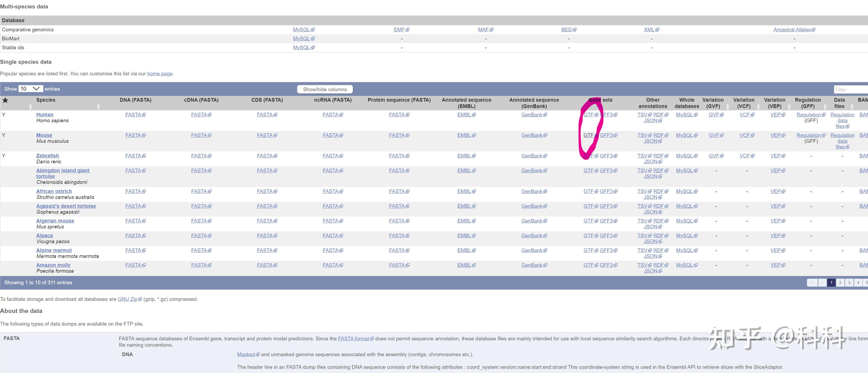
Task: Type in the table Filter box
Action: coord(850,89)
